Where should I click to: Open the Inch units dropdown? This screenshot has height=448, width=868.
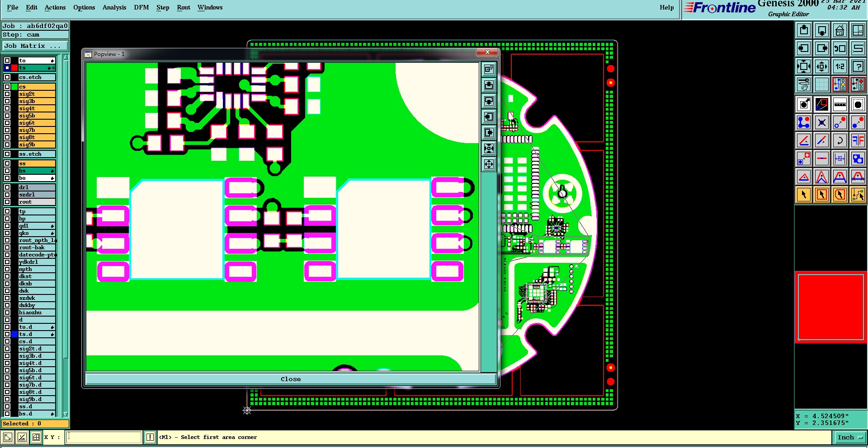849,437
